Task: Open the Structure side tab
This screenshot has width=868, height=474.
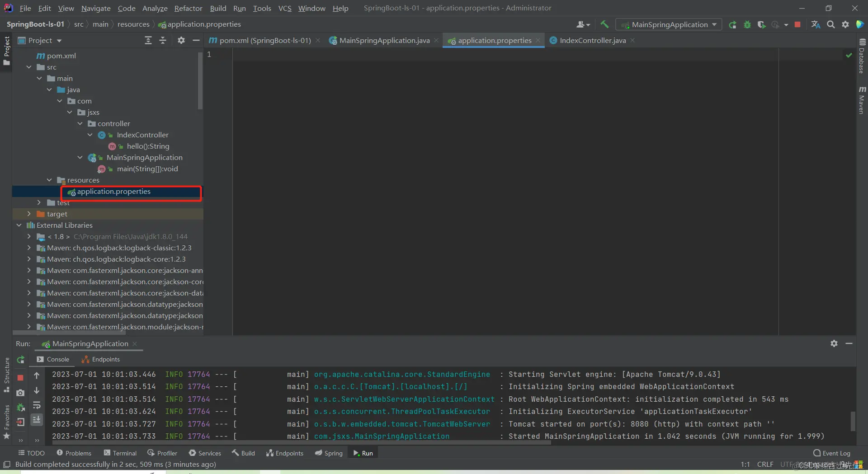Action: click(6, 375)
